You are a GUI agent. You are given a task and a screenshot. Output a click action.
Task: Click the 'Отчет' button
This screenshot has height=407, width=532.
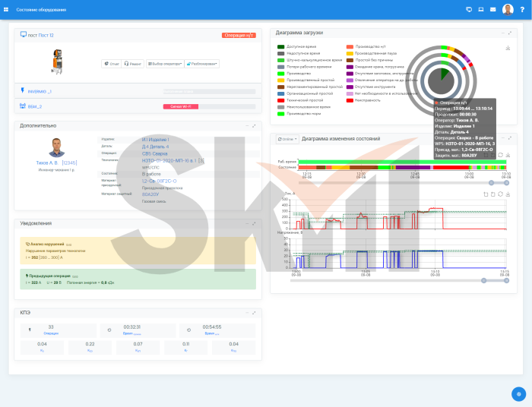point(111,64)
